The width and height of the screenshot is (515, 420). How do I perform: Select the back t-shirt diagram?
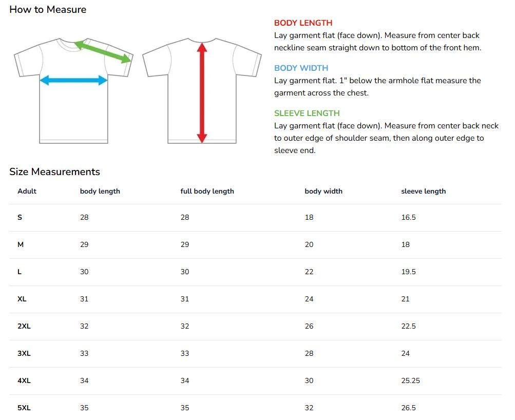click(202, 91)
